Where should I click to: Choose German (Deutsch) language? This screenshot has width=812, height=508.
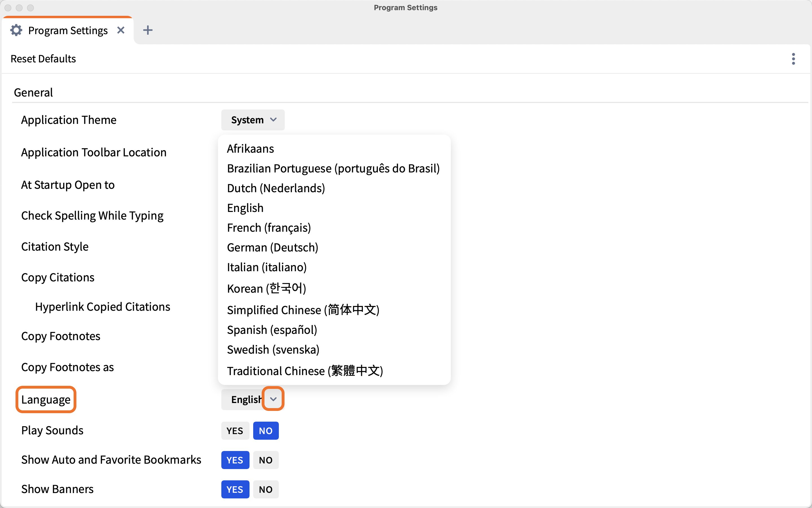point(272,248)
